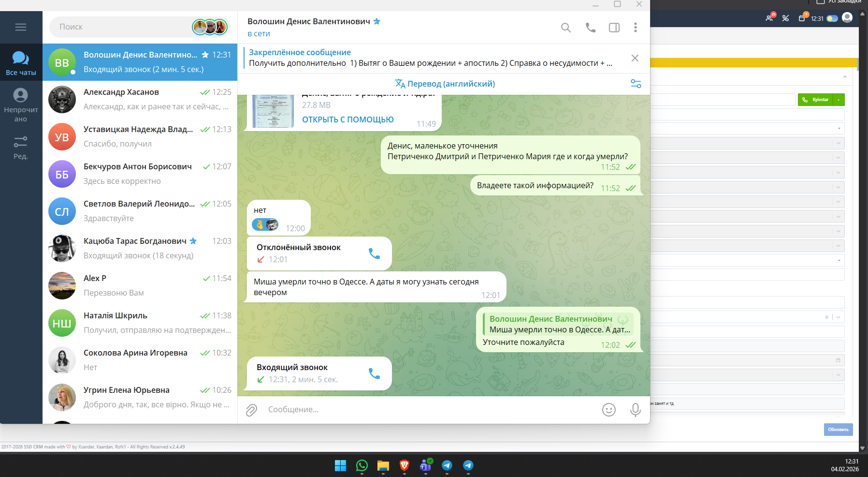Click the Перевод (английский) translate button
The width and height of the screenshot is (868, 477).
445,84
